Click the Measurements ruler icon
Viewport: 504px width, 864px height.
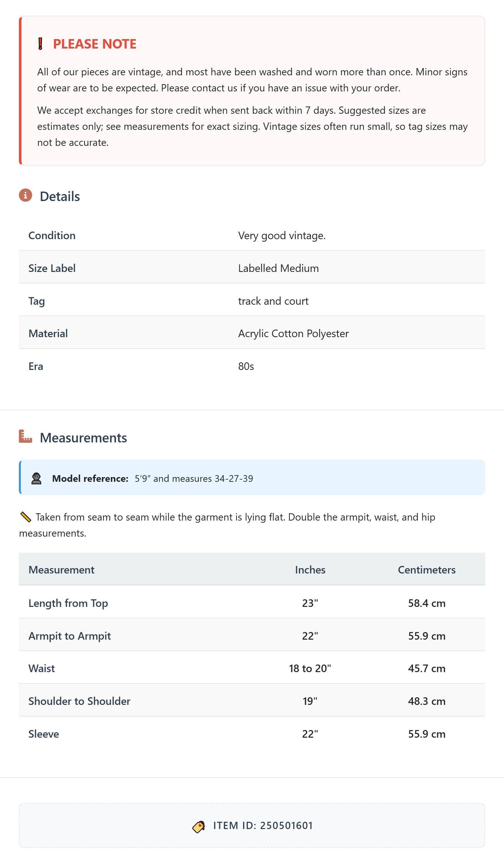click(x=25, y=437)
